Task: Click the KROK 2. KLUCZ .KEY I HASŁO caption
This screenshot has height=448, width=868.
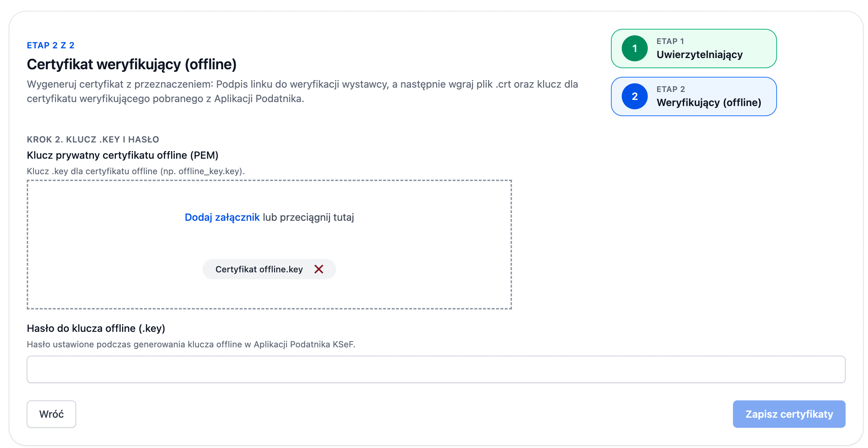Action: 93,140
